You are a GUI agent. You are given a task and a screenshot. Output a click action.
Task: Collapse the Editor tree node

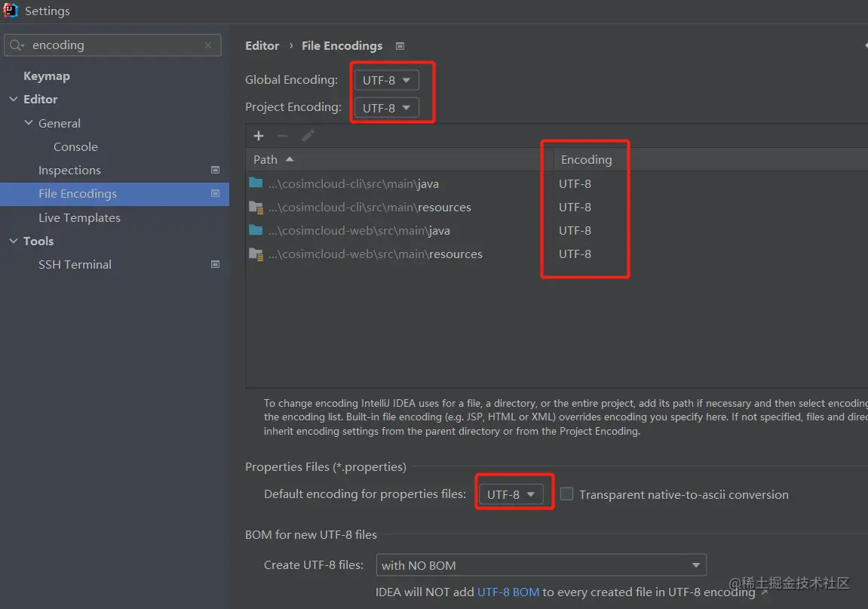(14, 99)
